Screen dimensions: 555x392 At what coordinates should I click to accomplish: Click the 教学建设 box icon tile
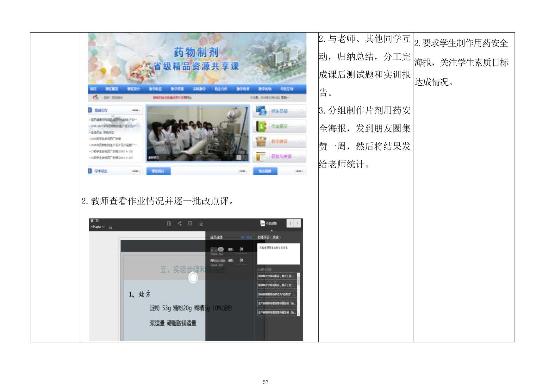[x=261, y=141]
